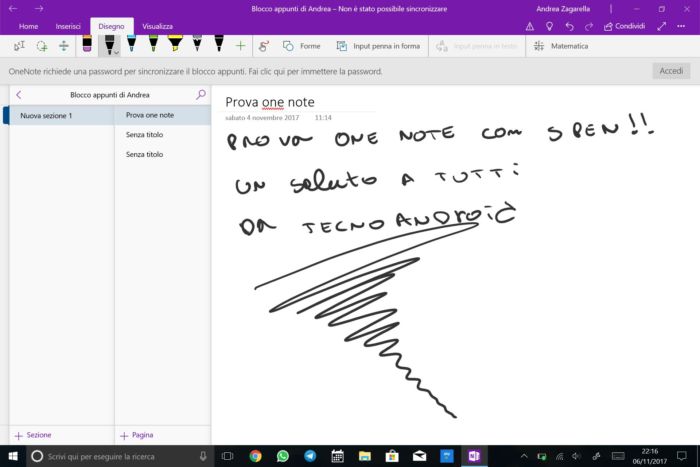Open Telegram from taskbar
This screenshot has width=700, height=467.
tap(310, 456)
